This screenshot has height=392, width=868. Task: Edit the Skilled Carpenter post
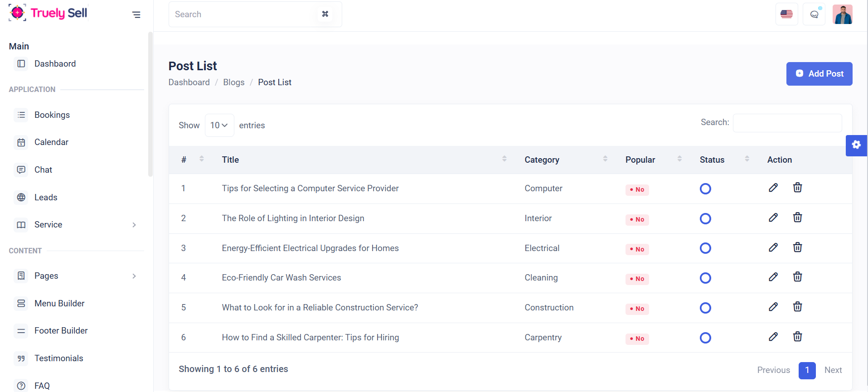pos(773,337)
